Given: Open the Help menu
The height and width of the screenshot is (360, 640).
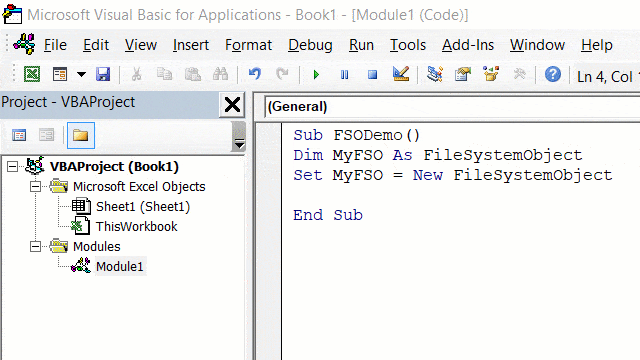Looking at the screenshot, I should 597,45.
